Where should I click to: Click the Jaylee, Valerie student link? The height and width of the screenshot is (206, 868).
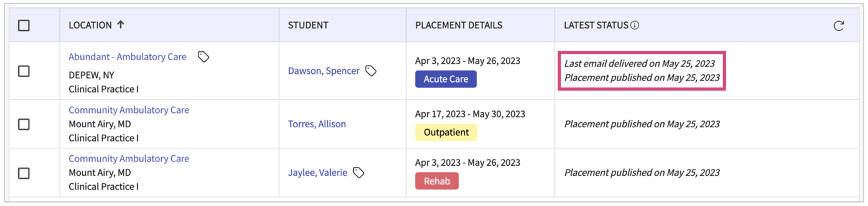click(x=317, y=173)
